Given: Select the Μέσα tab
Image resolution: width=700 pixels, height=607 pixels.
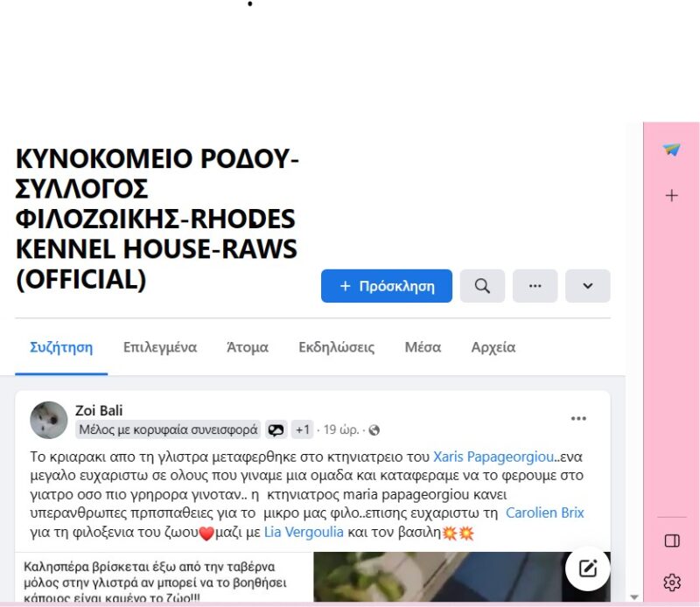Looking at the screenshot, I should [x=423, y=347].
